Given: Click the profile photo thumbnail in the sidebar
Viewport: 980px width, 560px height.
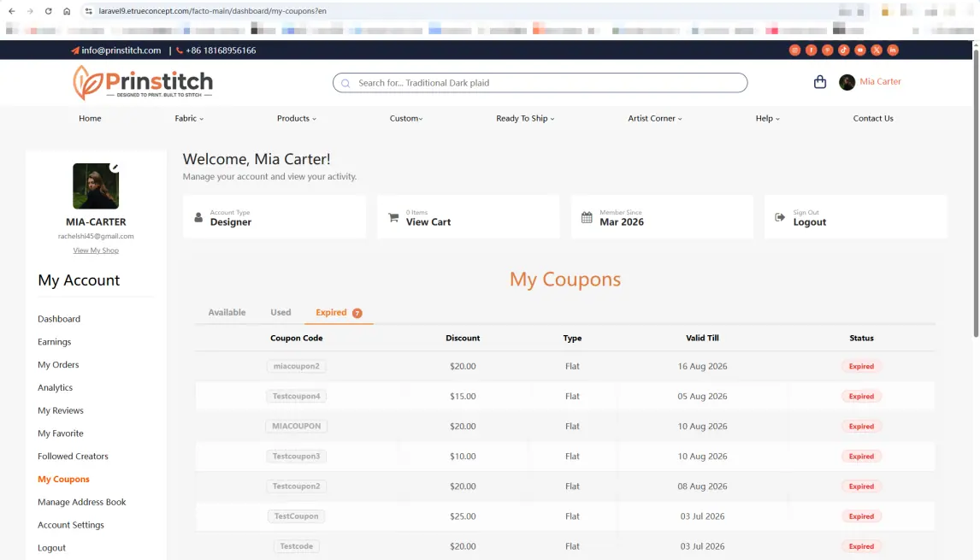Looking at the screenshot, I should pos(96,186).
